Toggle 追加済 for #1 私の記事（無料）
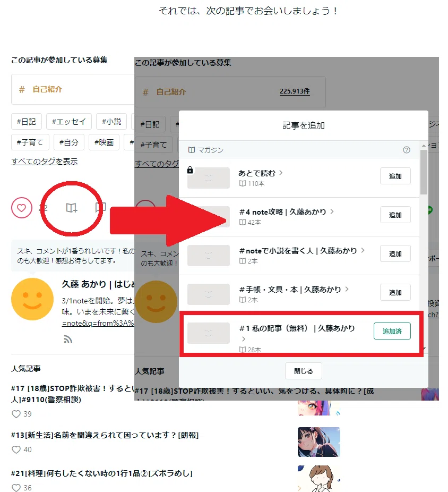This screenshot has height=492, width=448. tap(392, 331)
